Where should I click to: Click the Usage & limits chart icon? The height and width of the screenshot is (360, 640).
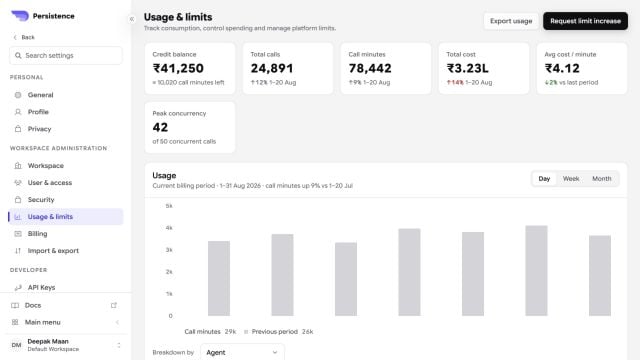(18, 217)
